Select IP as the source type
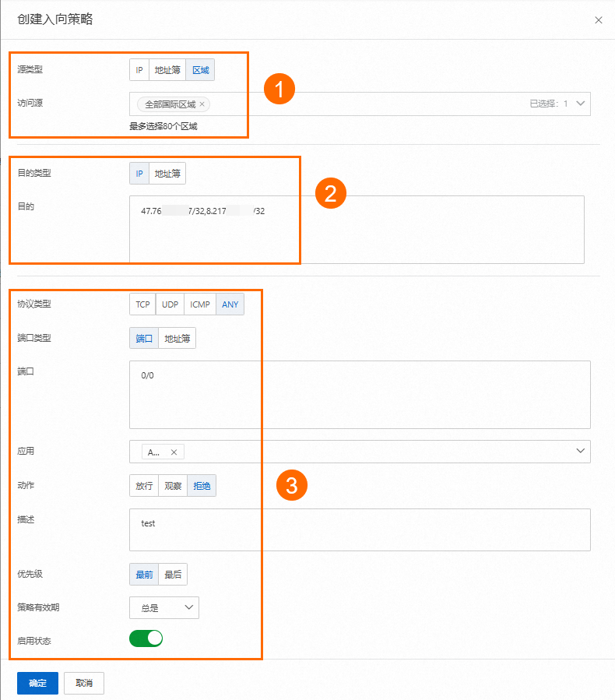 click(x=139, y=69)
